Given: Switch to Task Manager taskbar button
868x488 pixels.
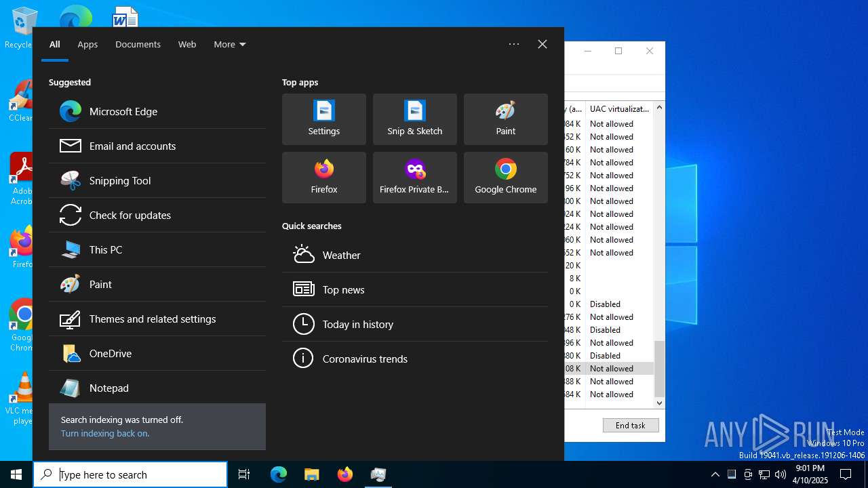Looking at the screenshot, I should tap(378, 474).
